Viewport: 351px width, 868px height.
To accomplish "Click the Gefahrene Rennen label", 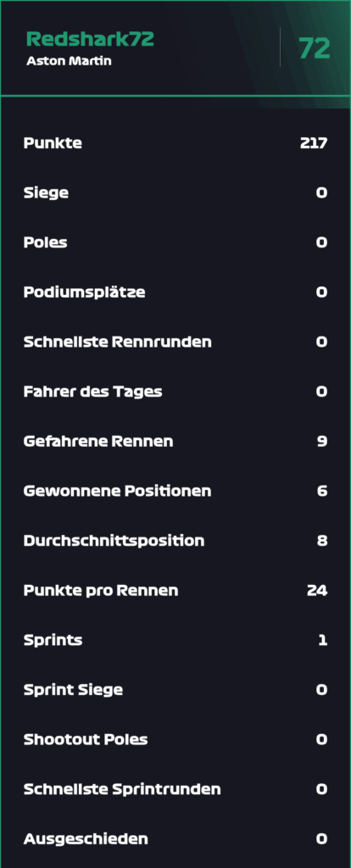I will coord(98,441).
